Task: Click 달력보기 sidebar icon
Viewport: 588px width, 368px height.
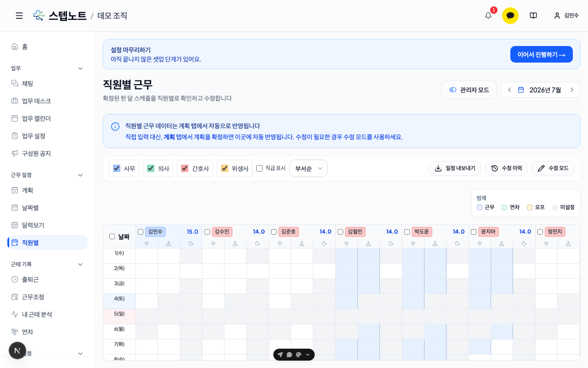Action: [15, 225]
